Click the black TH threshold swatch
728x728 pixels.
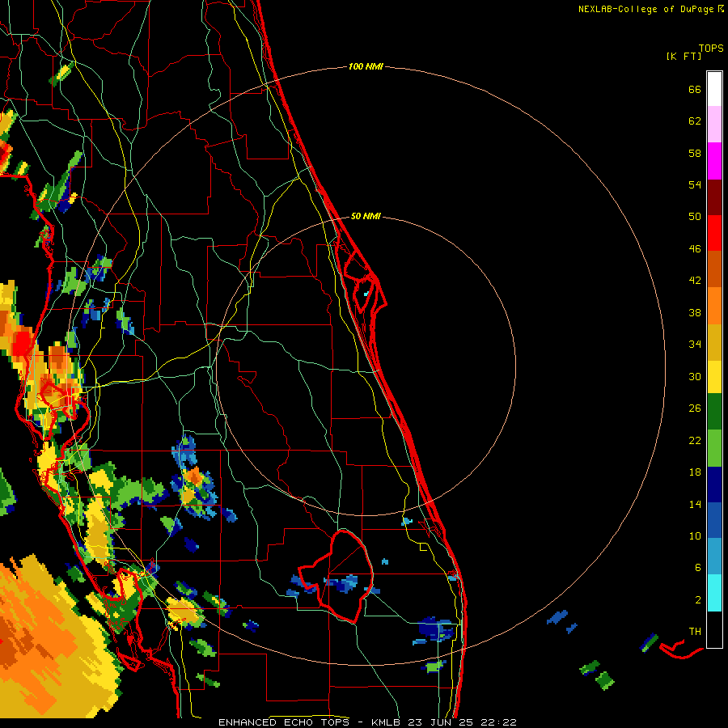(x=714, y=629)
